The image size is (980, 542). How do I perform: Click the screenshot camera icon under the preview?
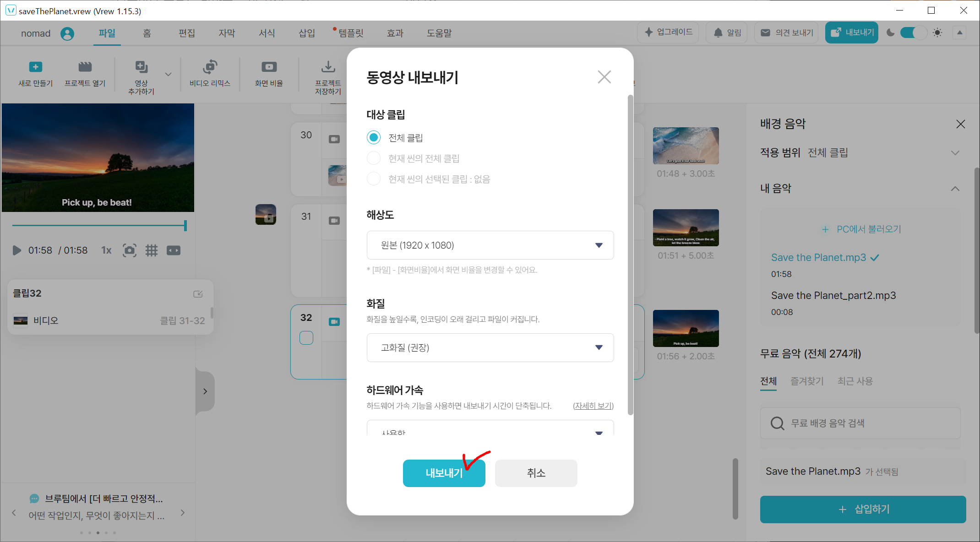pos(130,250)
